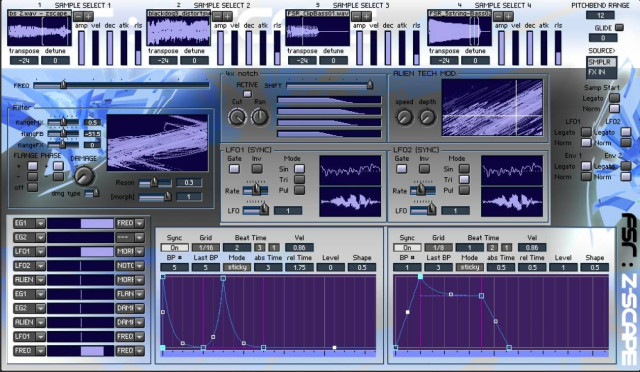Open the LFO2 source dropdown in mod matrix
Image resolution: width=640 pixels, height=372 pixels.
pos(40,266)
